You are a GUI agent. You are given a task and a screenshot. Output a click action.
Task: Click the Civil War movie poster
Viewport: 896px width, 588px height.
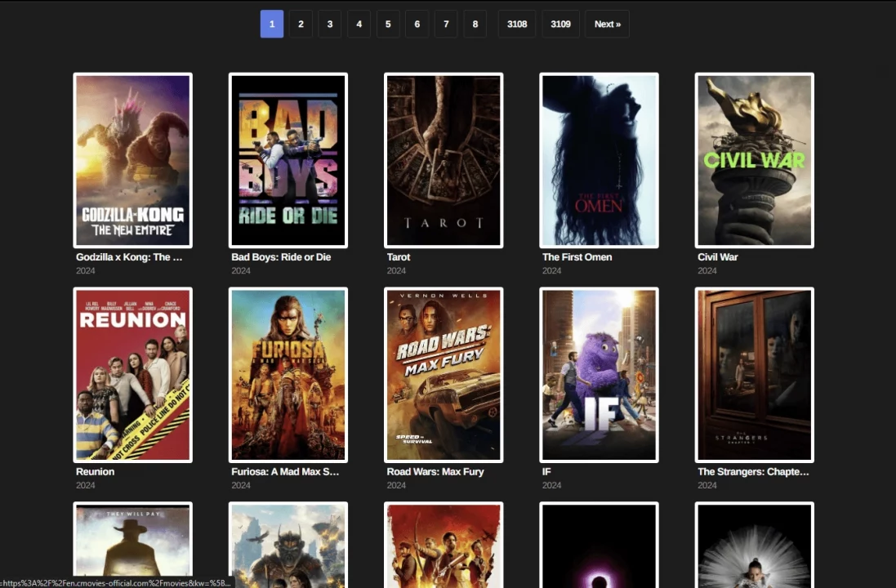point(754,159)
